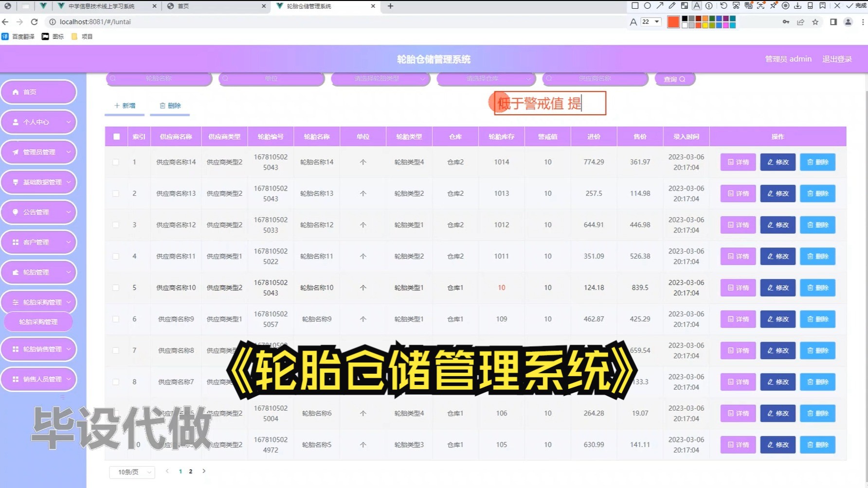
Task: Reload the page
Action: pyautogui.click(x=34, y=22)
